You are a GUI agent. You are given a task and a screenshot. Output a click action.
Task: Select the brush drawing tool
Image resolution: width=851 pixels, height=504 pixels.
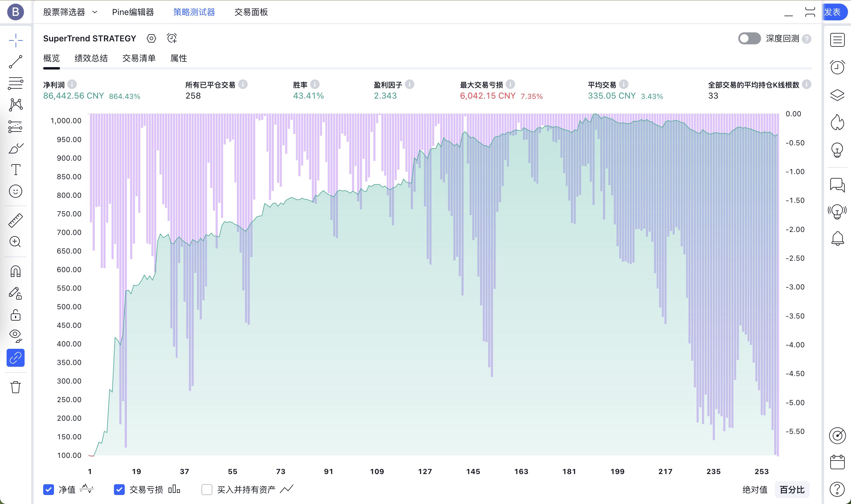pos(16,148)
